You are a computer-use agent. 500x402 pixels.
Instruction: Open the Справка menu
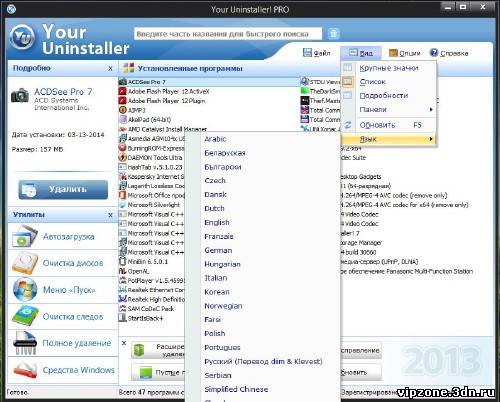pyautogui.click(x=449, y=53)
